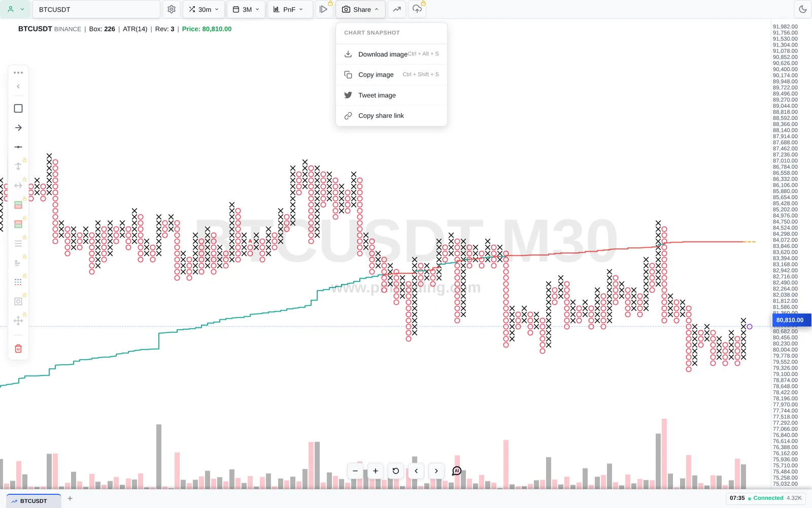Select the locked horizontal measure tool
Screen dimensions: 812x508
click(18, 186)
